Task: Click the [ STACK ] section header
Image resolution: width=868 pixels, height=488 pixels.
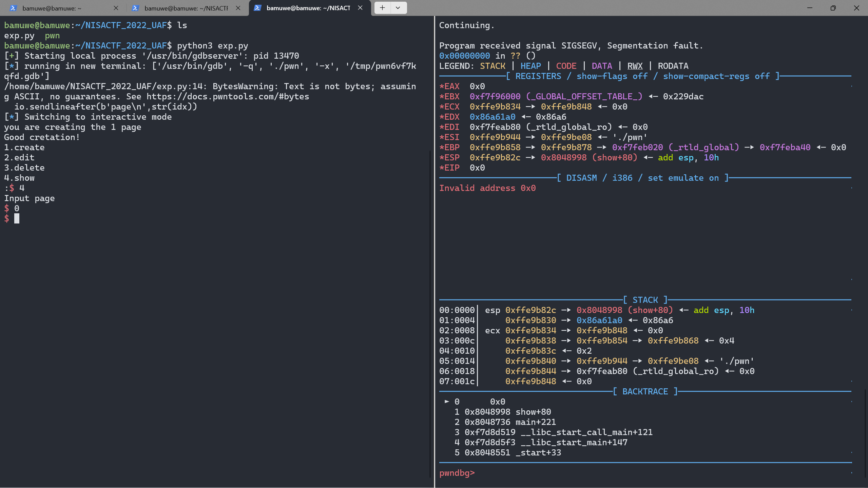Action: click(645, 300)
